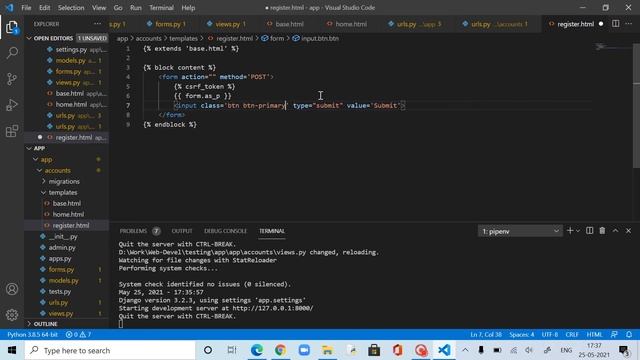
Task: Create a new terminal with plus icon
Action: click(x=570, y=231)
